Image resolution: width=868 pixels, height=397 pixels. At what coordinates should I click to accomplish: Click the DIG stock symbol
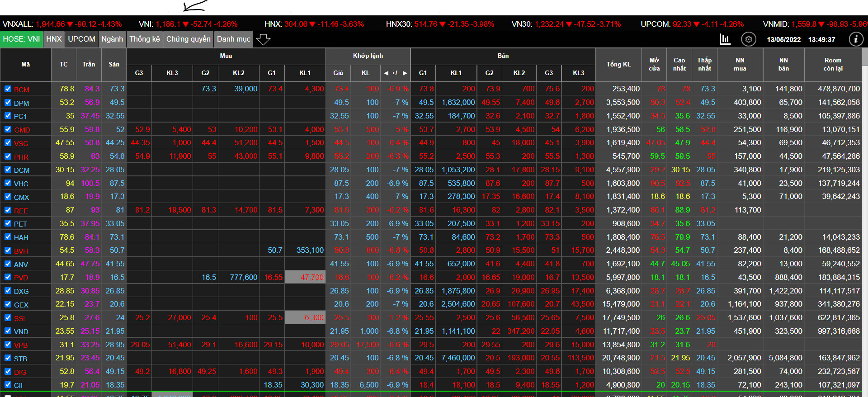(x=20, y=372)
